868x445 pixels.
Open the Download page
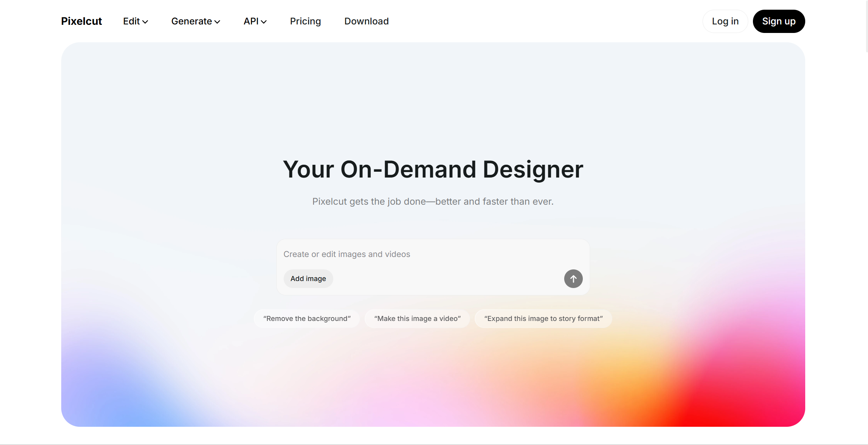coord(366,21)
